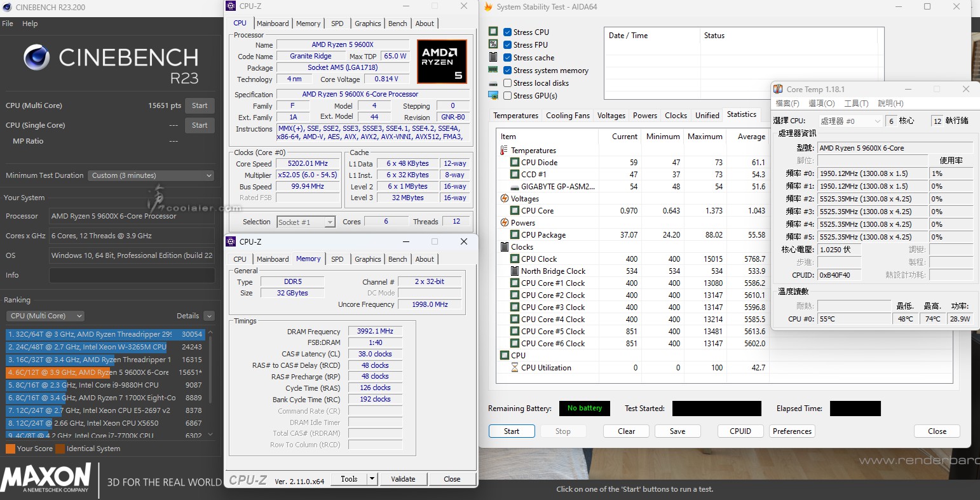Switch to the Mainboard tab in upper CPU-Z
The image size is (980, 500).
click(x=273, y=24)
